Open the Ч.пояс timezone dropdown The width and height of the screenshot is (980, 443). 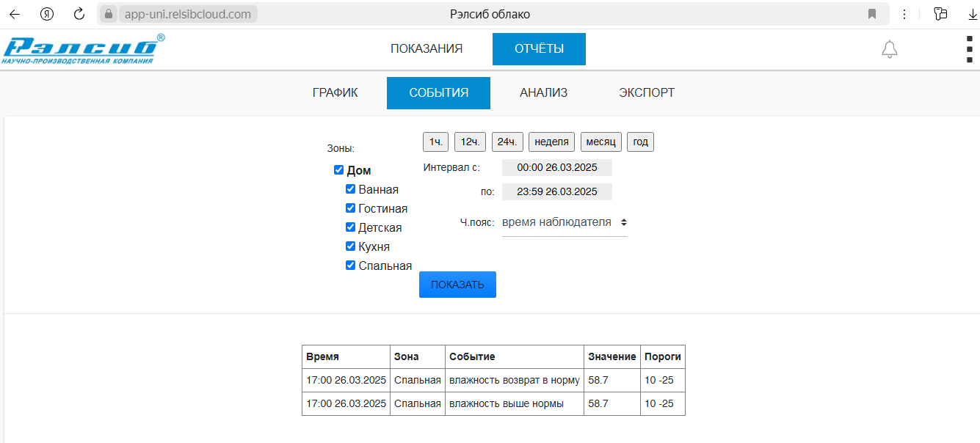[x=564, y=222]
